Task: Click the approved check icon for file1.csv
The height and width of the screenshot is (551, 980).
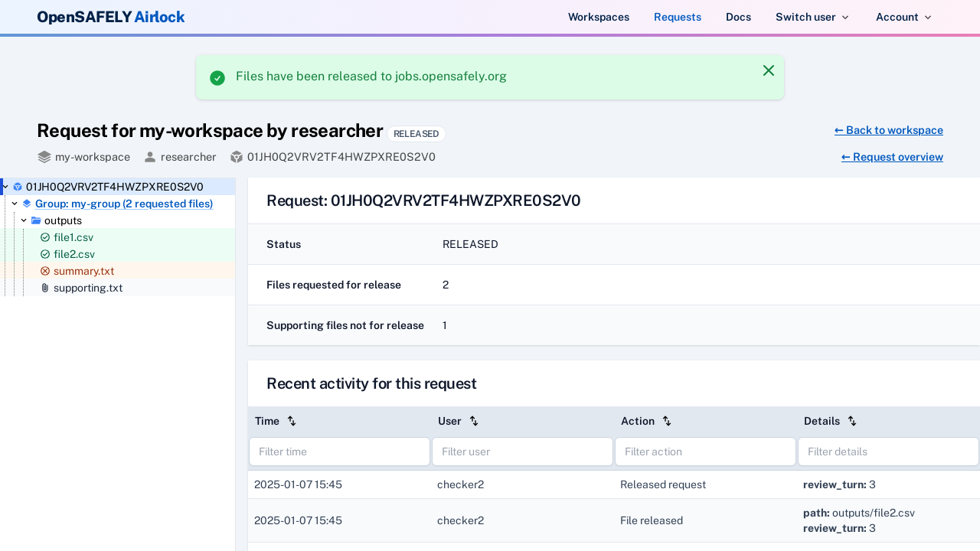Action: coord(45,237)
